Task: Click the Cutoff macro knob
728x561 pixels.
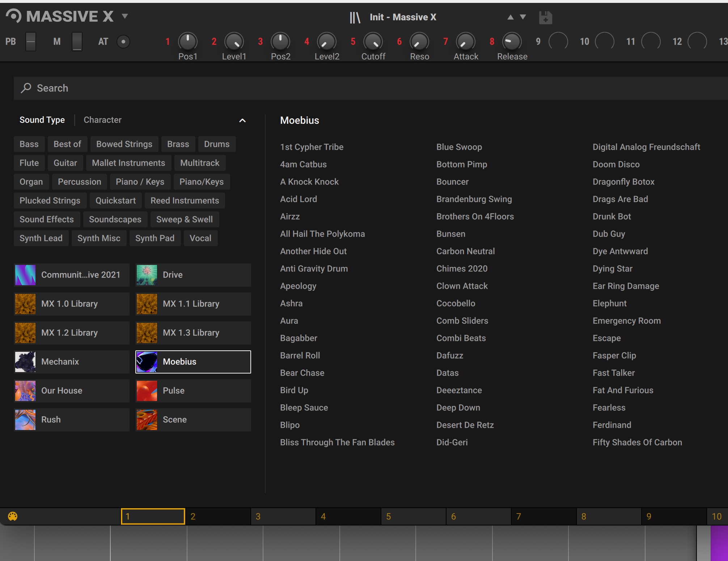Action: click(373, 42)
